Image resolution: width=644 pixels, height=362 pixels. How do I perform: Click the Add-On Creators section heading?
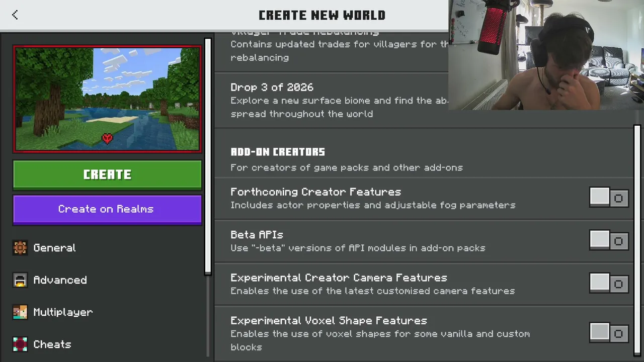pos(278,152)
